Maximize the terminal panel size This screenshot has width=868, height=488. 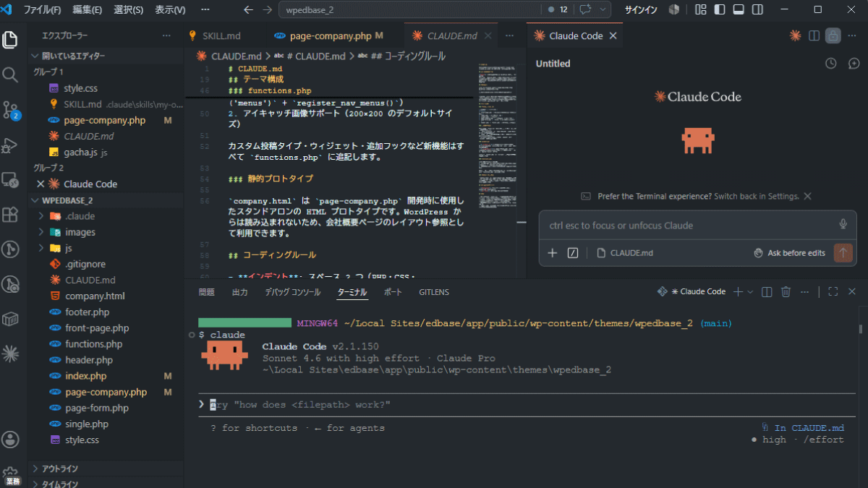coord(833,292)
